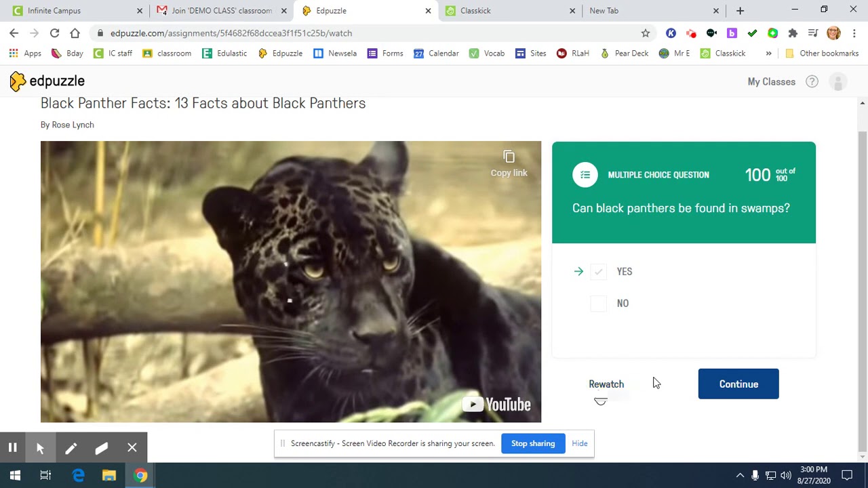Select the Screencastify mouse pointer tool
Viewport: 868px width, 488px height.
40,447
